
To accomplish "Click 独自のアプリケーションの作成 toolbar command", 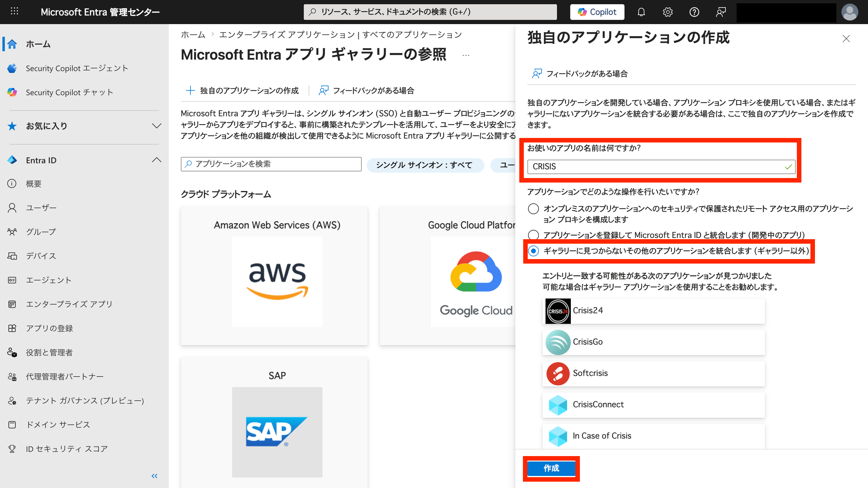I will (242, 91).
